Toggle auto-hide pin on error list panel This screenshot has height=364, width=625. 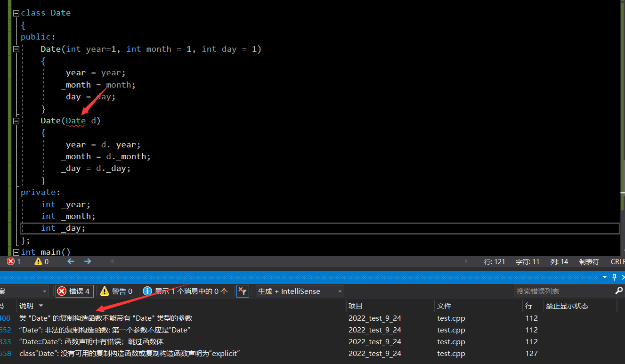(x=614, y=277)
